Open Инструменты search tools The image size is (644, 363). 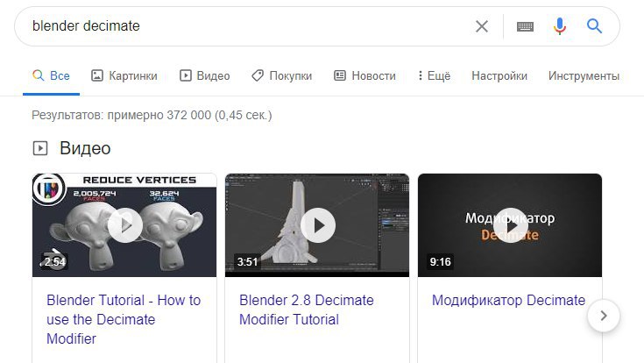tap(584, 75)
